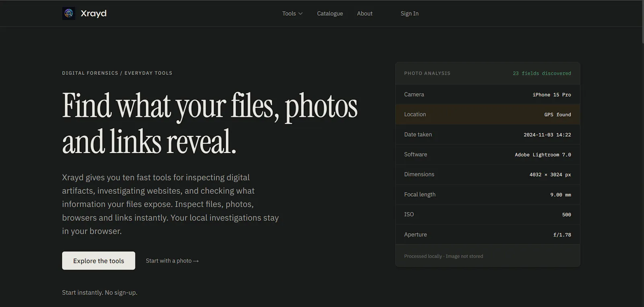The height and width of the screenshot is (307, 644).
Task: Click the main hero headline
Action: click(210, 124)
